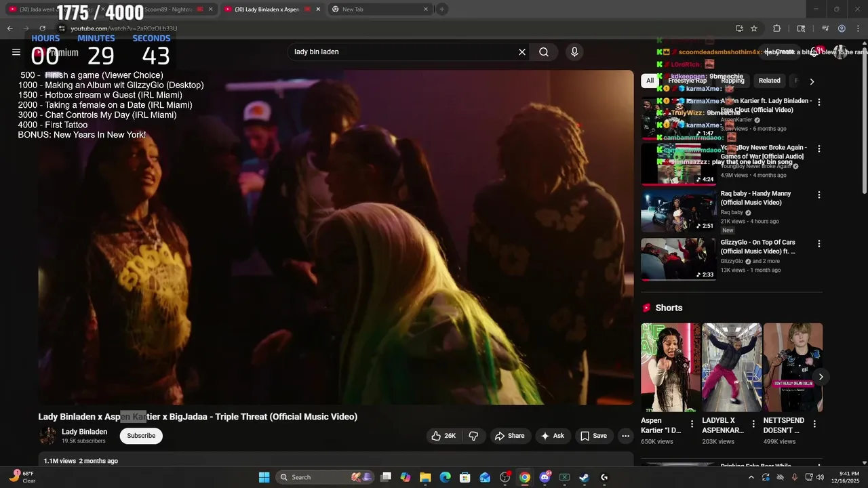Open the YouTube hamburger guide menu
This screenshot has height=488, width=868.
pos(16,52)
